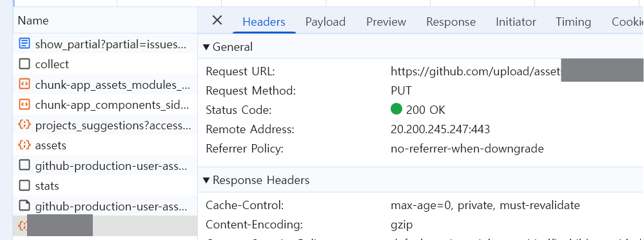Image resolution: width=644 pixels, height=240 pixels.
Task: Click the file icon of last github-production-user-ass entry
Action: [24, 206]
